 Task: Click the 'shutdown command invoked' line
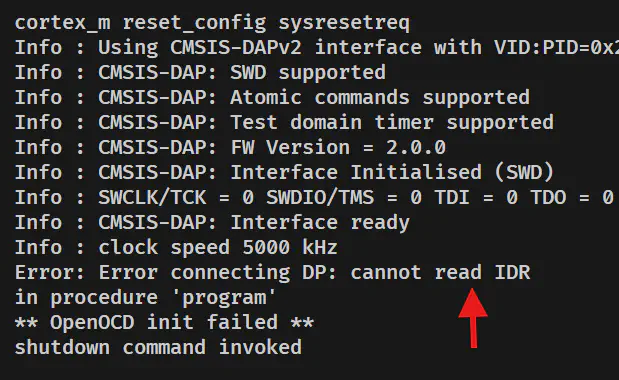(158, 348)
